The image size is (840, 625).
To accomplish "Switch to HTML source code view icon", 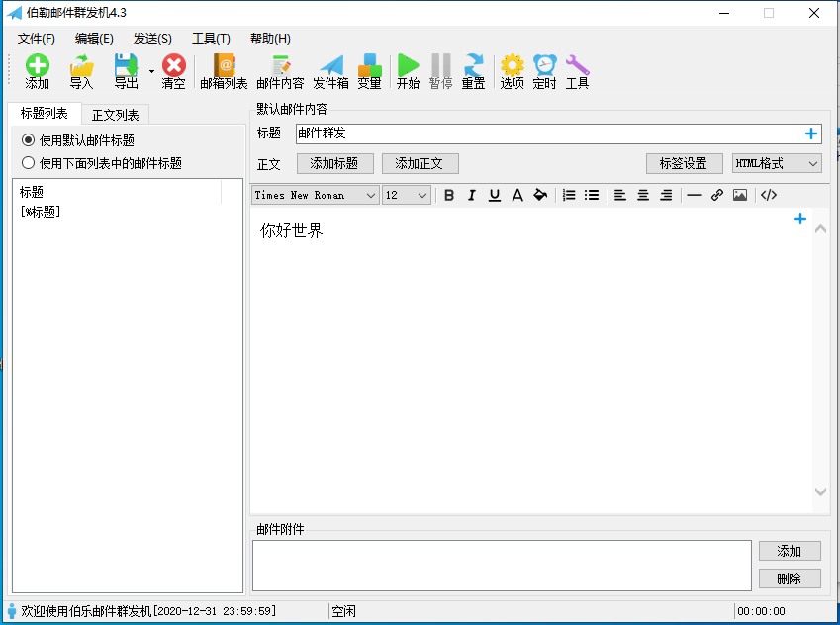I will (769, 196).
